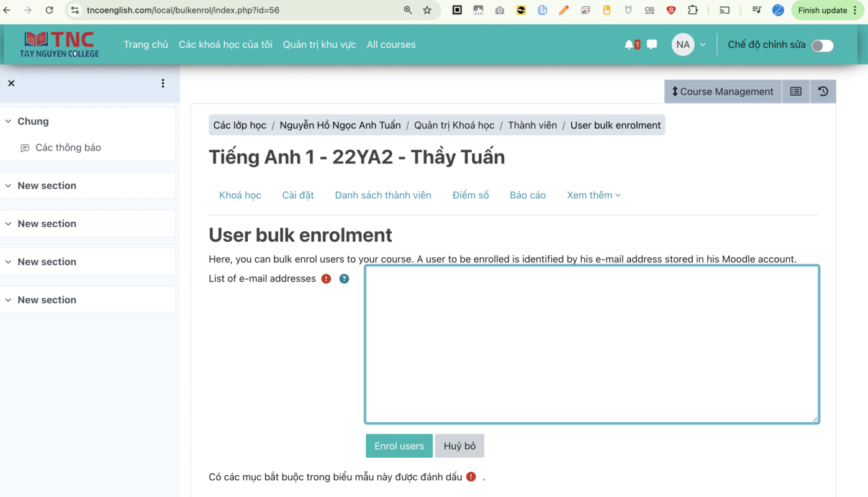The width and height of the screenshot is (868, 497).
Task: Expand the first New section
Action: 9,186
